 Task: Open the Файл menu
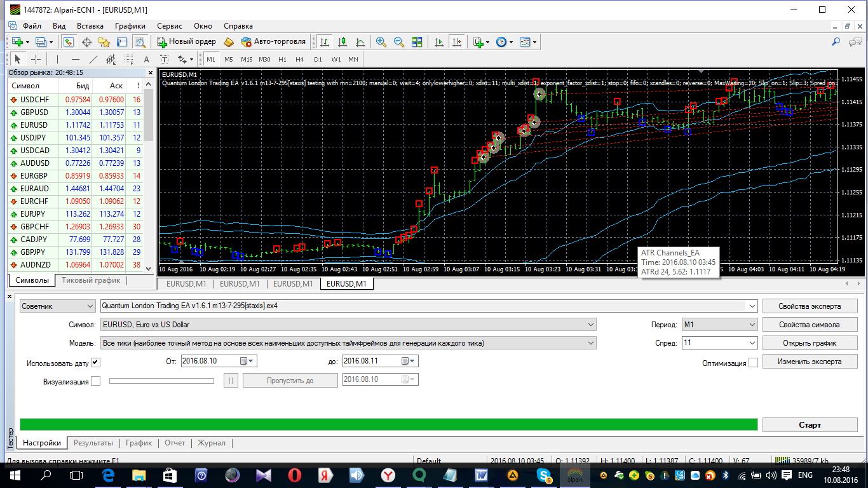32,26
